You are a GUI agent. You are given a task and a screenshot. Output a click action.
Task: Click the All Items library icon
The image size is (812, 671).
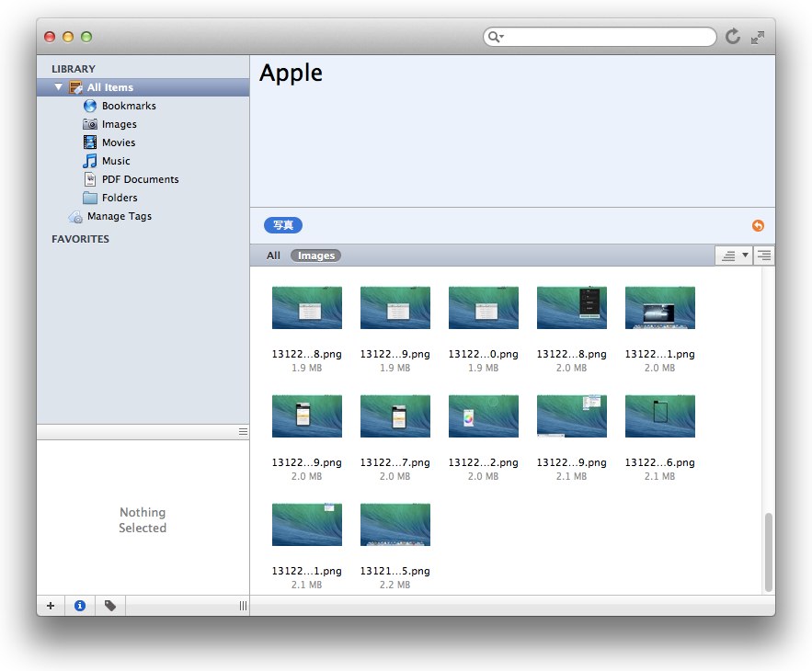(x=75, y=87)
